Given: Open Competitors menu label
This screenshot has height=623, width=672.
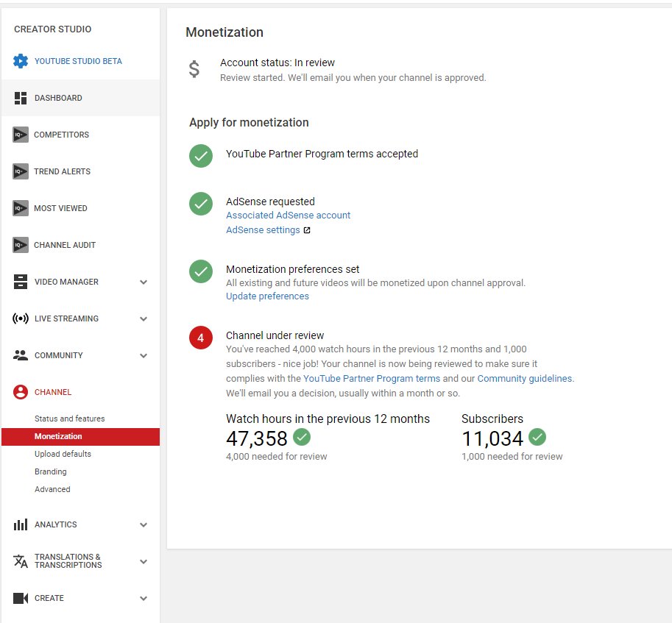Looking at the screenshot, I should [x=61, y=135].
